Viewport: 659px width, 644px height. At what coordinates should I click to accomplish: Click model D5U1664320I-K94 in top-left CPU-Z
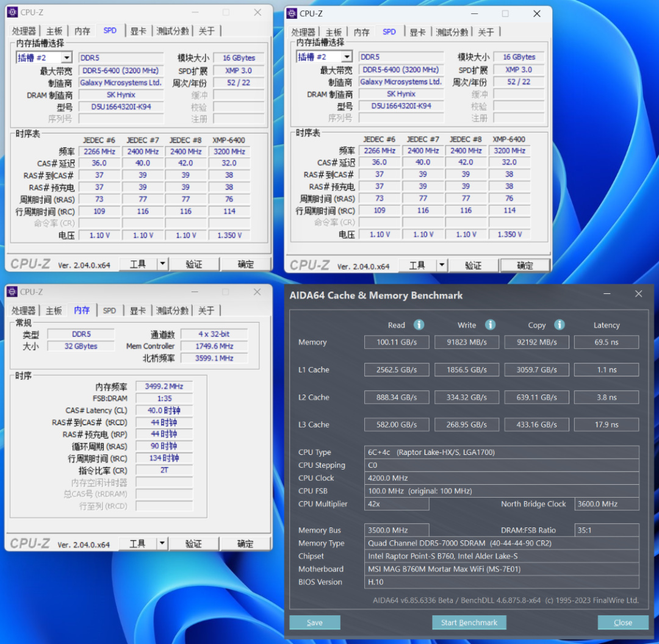(121, 107)
